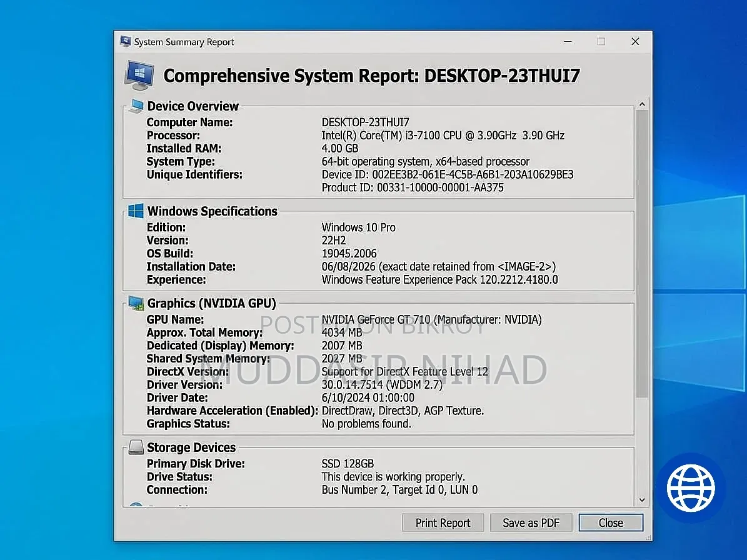
Task: Click the Graphics (NVIDIA GPU) monitor icon
Action: pyautogui.click(x=136, y=303)
